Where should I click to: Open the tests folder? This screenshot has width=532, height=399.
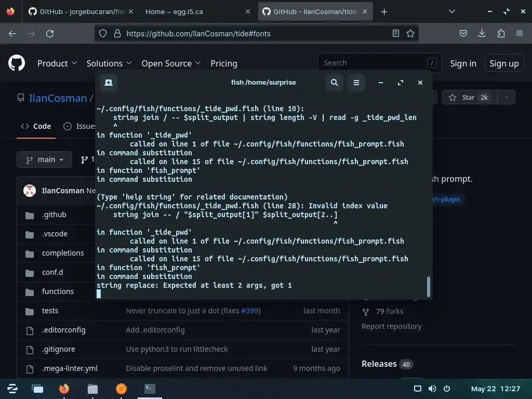click(50, 311)
